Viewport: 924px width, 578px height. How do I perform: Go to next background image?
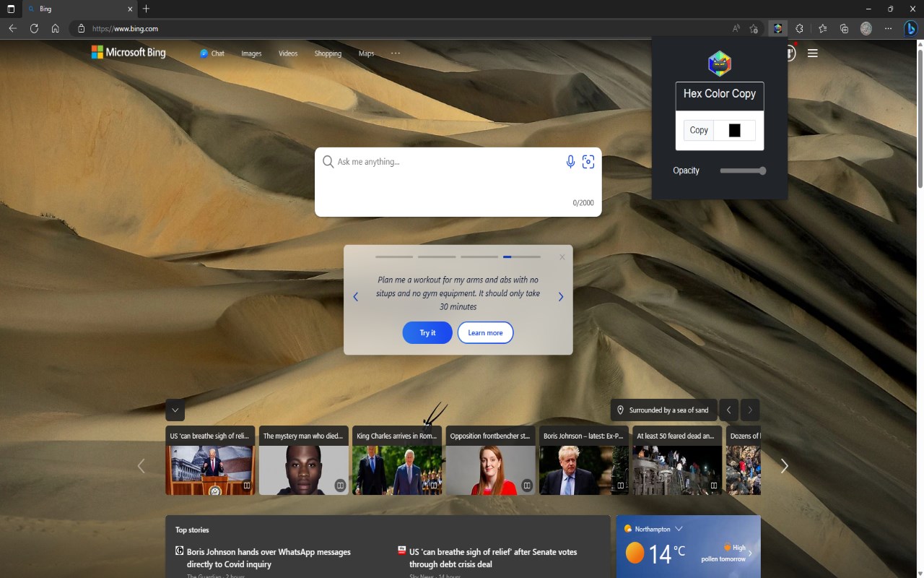[x=750, y=410]
